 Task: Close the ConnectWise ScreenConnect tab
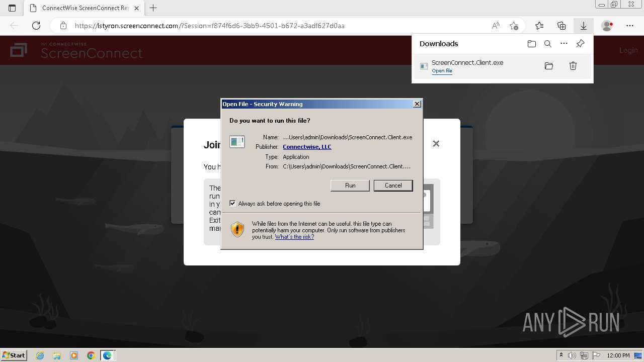coord(136,8)
